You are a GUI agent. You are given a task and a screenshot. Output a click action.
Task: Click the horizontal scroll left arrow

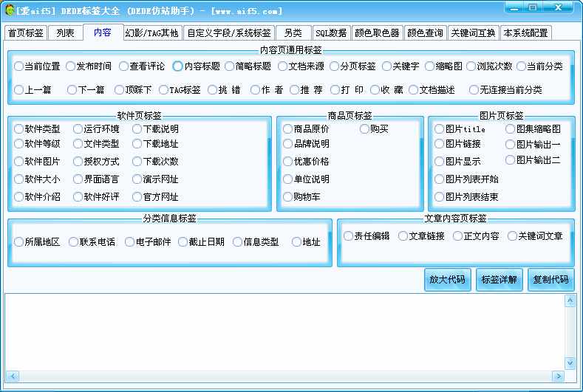(13, 376)
